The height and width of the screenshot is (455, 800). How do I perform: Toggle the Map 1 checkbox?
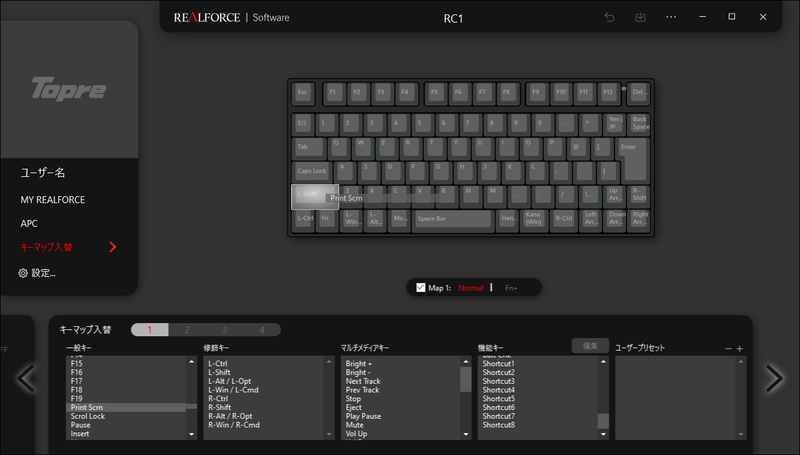420,288
